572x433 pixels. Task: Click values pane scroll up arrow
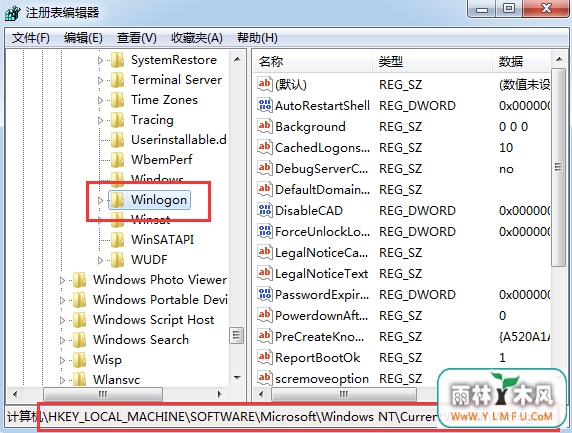(x=559, y=59)
